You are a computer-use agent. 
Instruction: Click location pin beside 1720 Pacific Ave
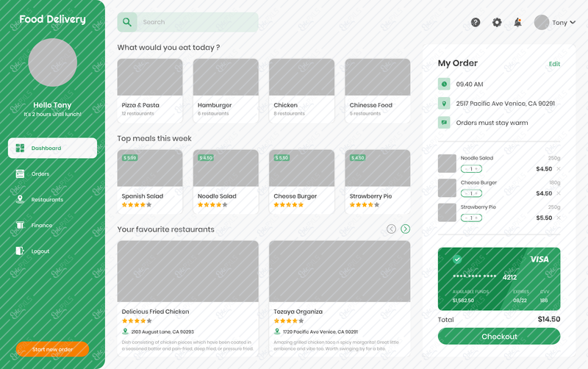pyautogui.click(x=277, y=332)
